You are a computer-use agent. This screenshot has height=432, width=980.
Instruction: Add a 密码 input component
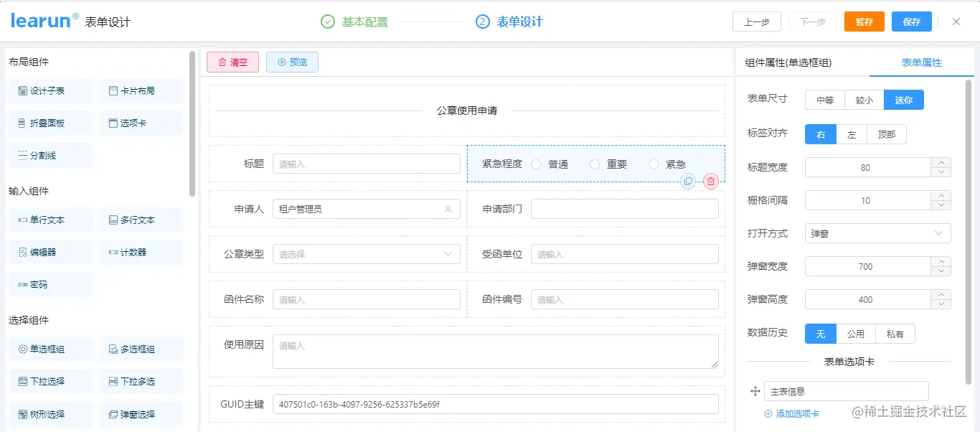click(x=51, y=285)
